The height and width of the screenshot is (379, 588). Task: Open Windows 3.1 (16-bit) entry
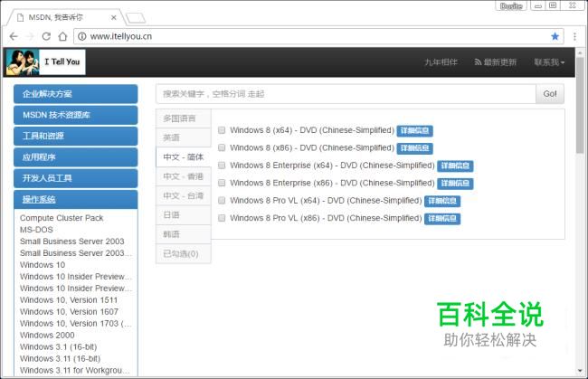tap(58, 347)
